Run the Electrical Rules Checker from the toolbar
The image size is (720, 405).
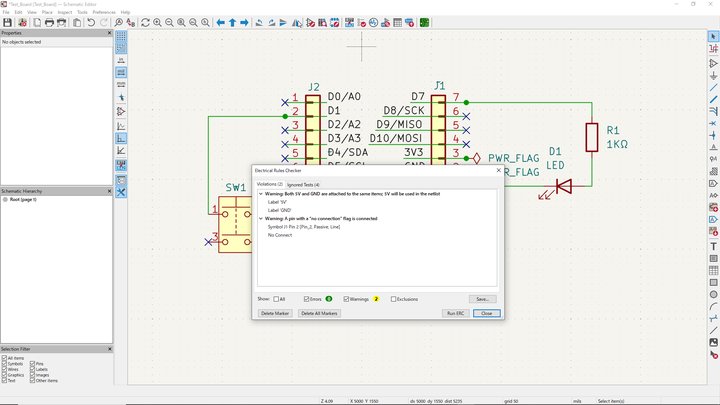pos(361,22)
